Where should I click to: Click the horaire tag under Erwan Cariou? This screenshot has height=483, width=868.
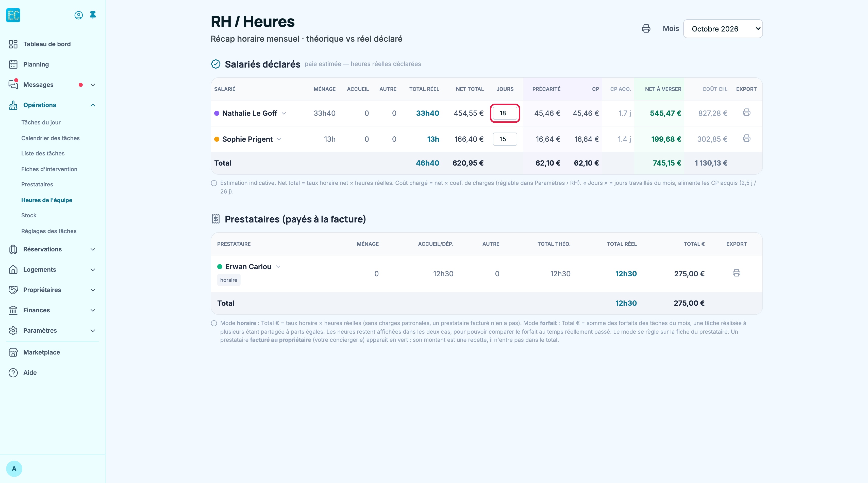229,280
